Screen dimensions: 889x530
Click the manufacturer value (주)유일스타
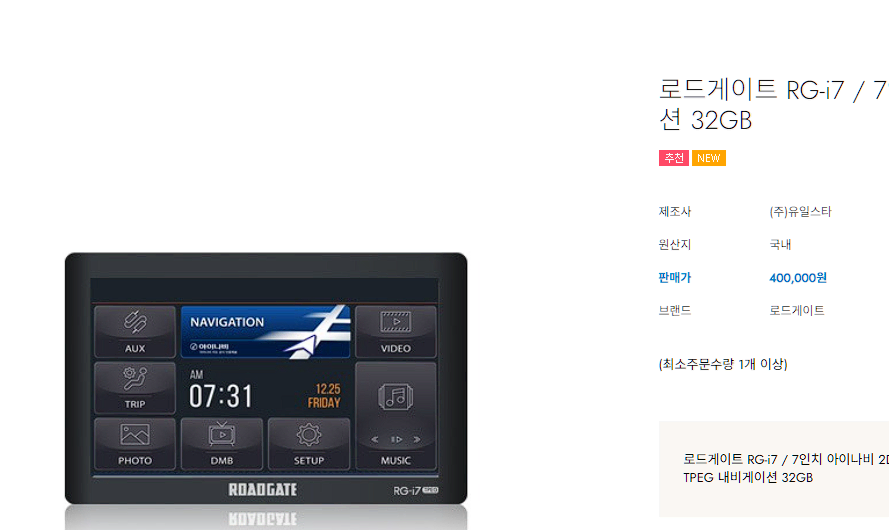pos(800,211)
